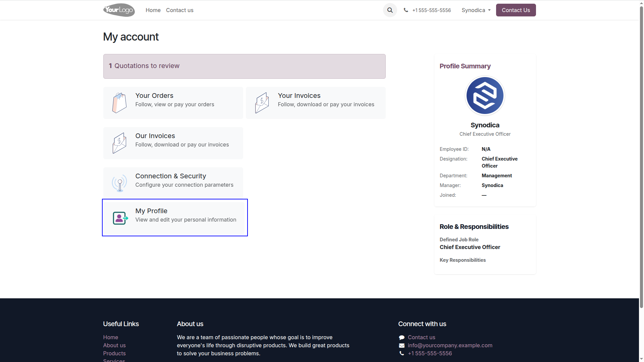Click footer Contact us link

click(421, 337)
